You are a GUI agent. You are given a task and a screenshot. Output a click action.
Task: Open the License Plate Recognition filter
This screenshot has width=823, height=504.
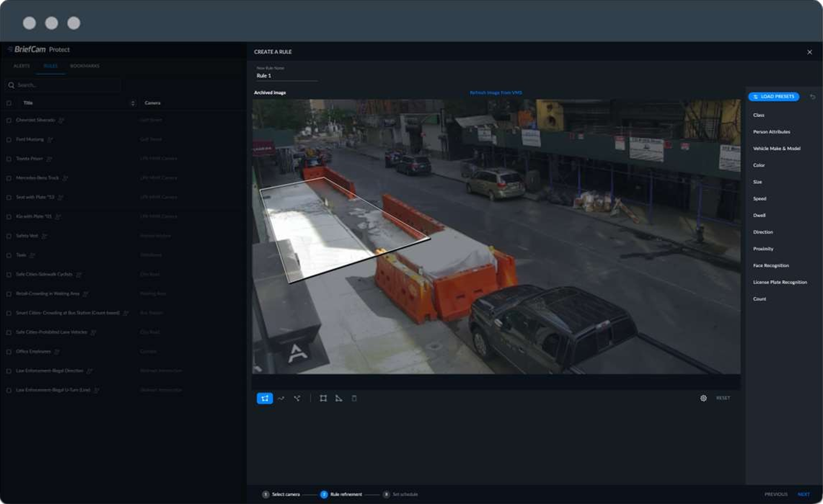(x=779, y=282)
